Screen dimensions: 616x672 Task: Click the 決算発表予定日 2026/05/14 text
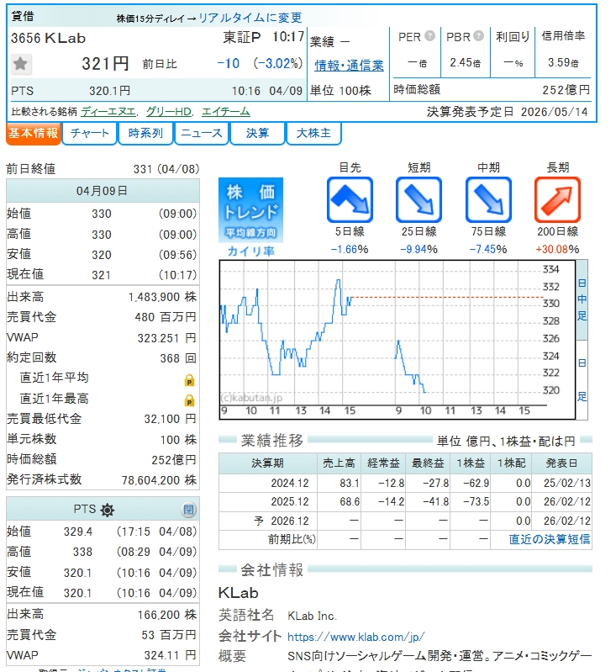point(508,112)
